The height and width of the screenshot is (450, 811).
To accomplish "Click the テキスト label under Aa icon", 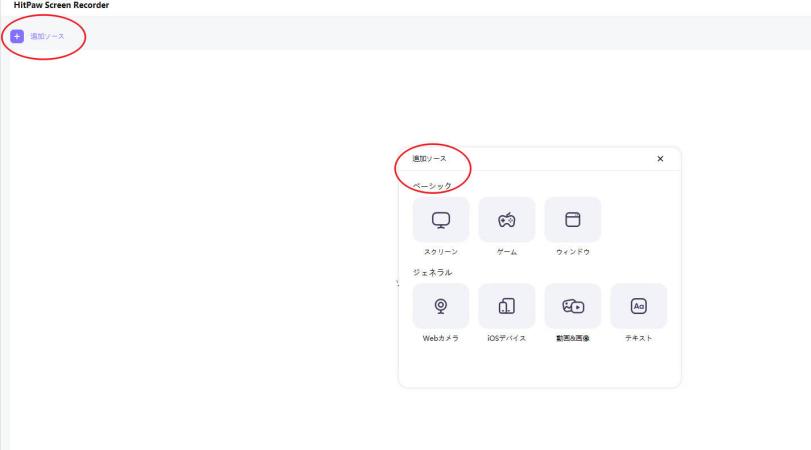I will [x=639, y=338].
